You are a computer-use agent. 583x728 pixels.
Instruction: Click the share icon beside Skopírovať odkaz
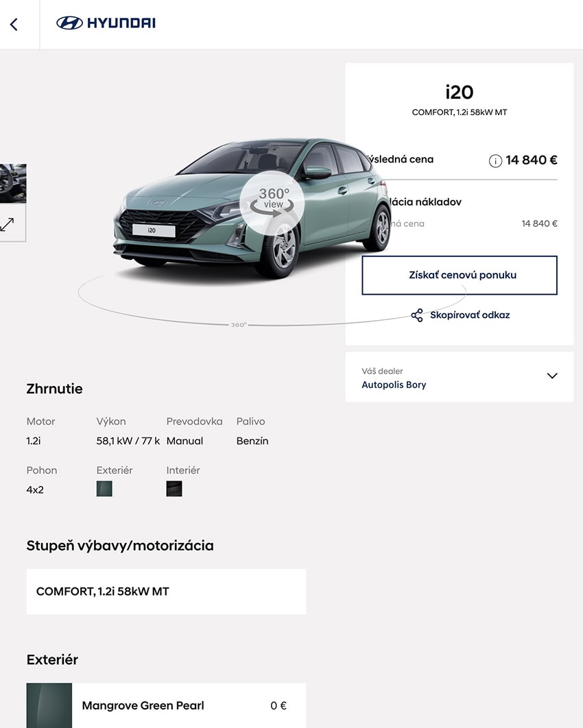[417, 315]
